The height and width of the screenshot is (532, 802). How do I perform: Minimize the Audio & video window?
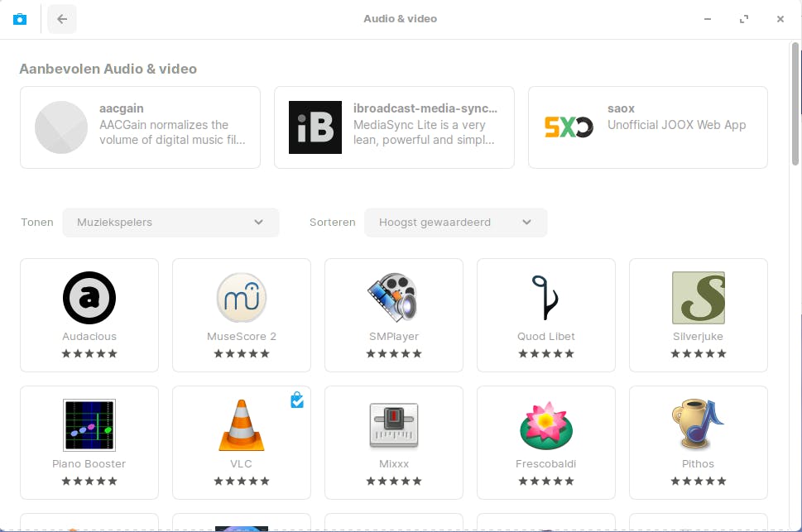[708, 19]
